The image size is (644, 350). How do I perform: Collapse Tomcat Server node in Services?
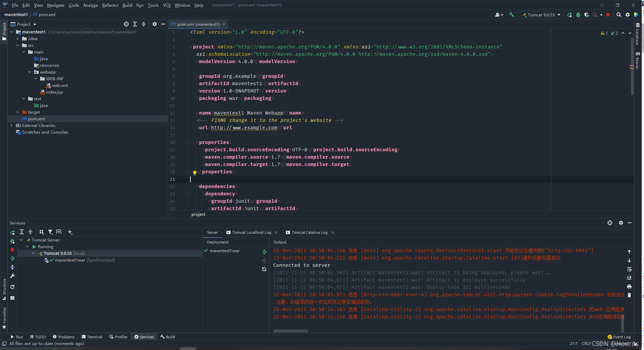click(21, 240)
